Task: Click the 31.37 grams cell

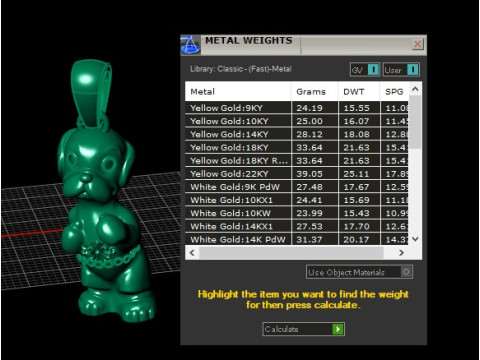Action: click(x=314, y=239)
